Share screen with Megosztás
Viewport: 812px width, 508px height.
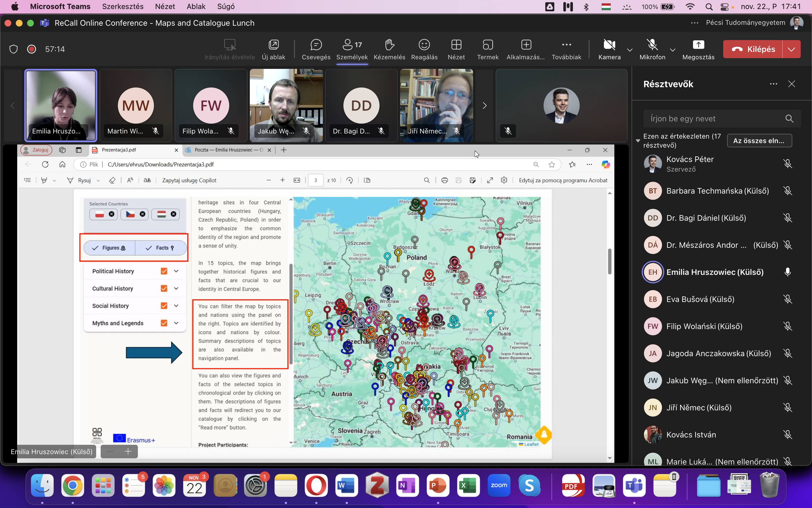point(698,49)
